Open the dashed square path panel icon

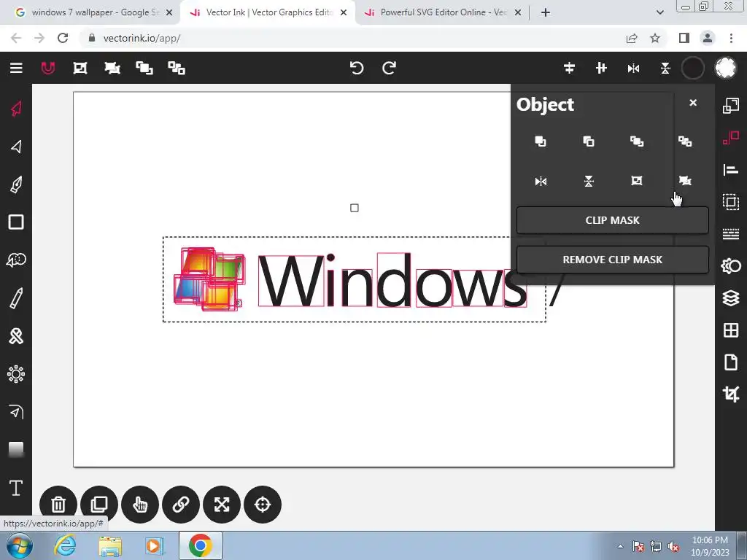click(731, 202)
